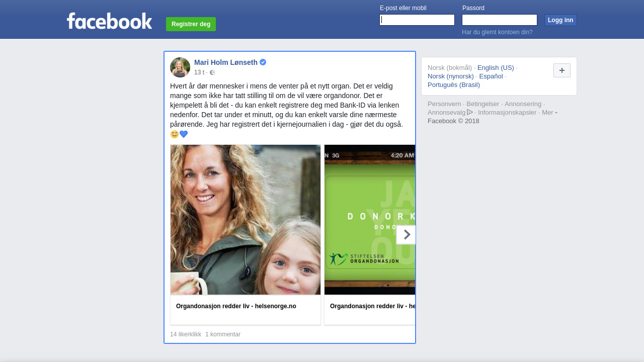Click the public audience globe icon
This screenshot has height=362, width=644.
(x=212, y=72)
